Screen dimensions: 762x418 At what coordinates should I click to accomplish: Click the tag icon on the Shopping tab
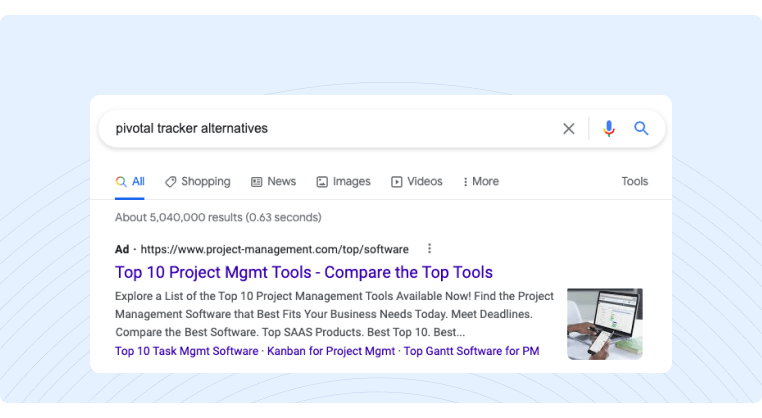pos(171,182)
